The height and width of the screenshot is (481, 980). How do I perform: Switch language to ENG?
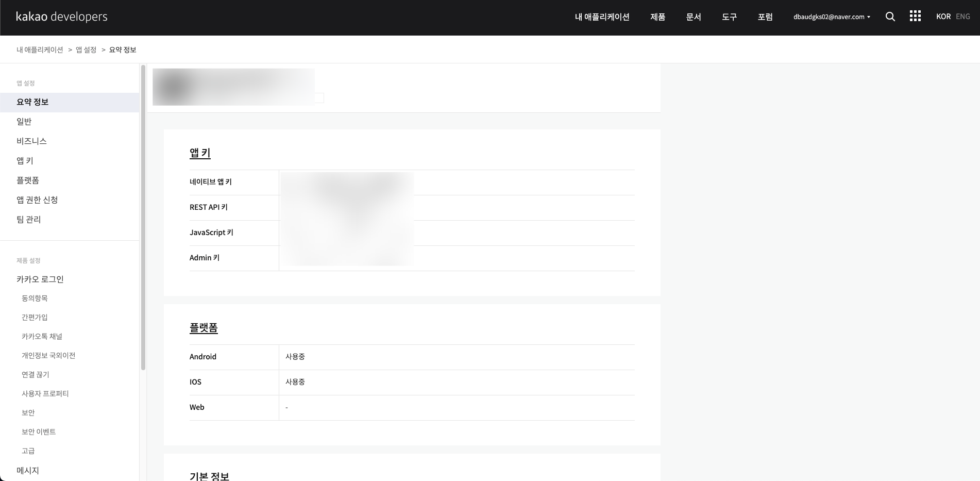click(x=962, y=16)
